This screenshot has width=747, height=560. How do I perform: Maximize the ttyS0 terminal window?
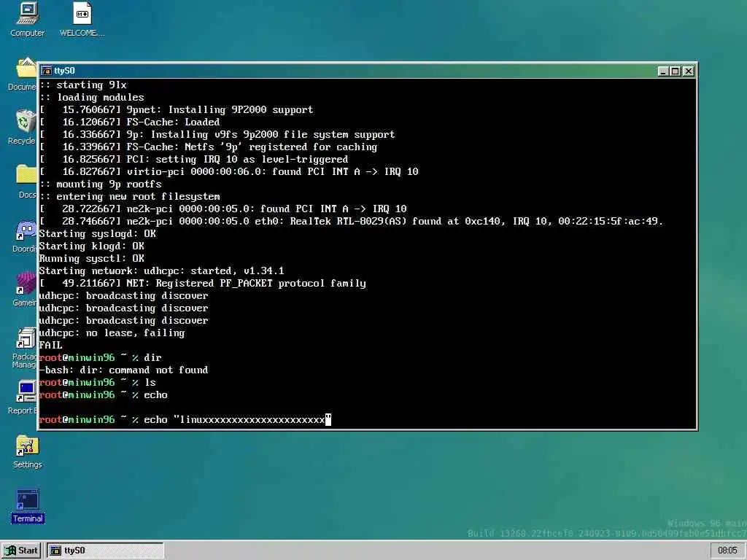point(675,71)
